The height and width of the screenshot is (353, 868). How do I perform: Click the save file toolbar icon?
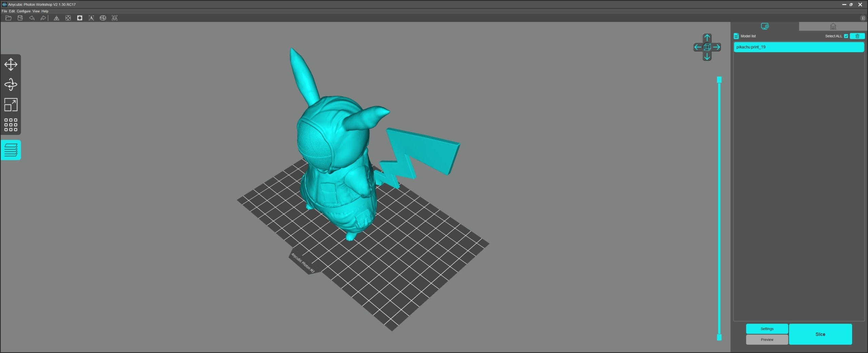tap(20, 18)
